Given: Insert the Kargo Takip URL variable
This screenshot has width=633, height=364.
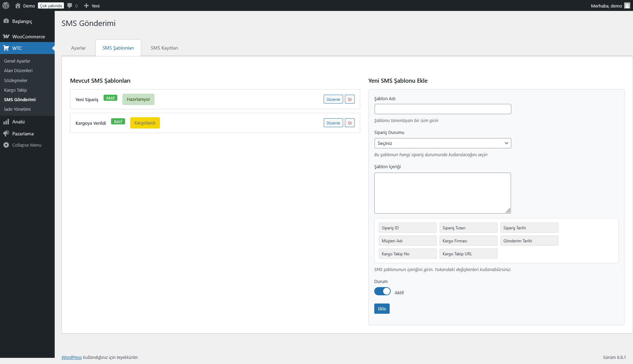Looking at the screenshot, I should click(x=468, y=254).
